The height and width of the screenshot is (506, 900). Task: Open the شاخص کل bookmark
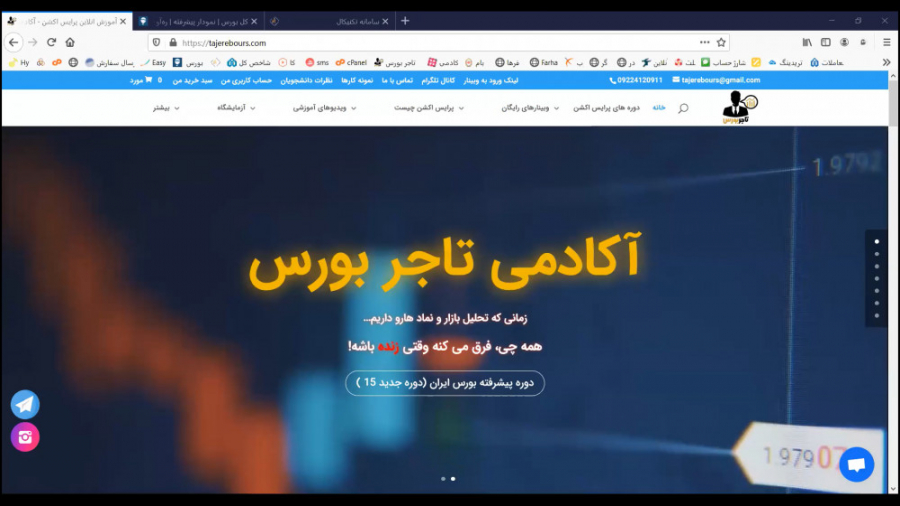pos(249,63)
